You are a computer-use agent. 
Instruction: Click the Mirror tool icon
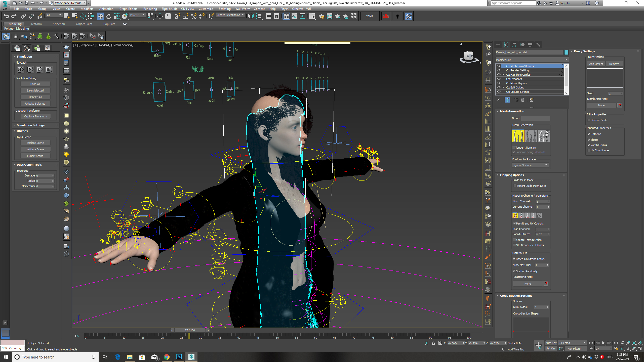[251, 16]
